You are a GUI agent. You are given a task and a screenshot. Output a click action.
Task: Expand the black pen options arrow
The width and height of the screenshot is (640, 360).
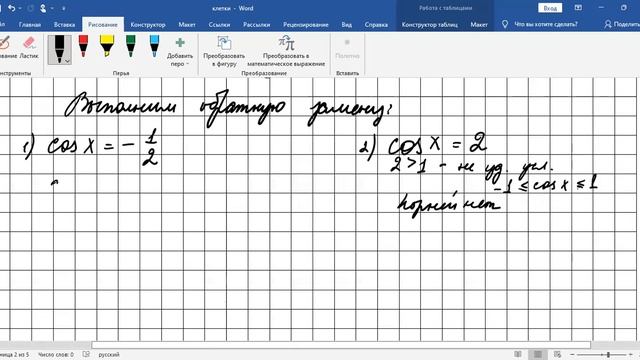pyautogui.click(x=67, y=61)
